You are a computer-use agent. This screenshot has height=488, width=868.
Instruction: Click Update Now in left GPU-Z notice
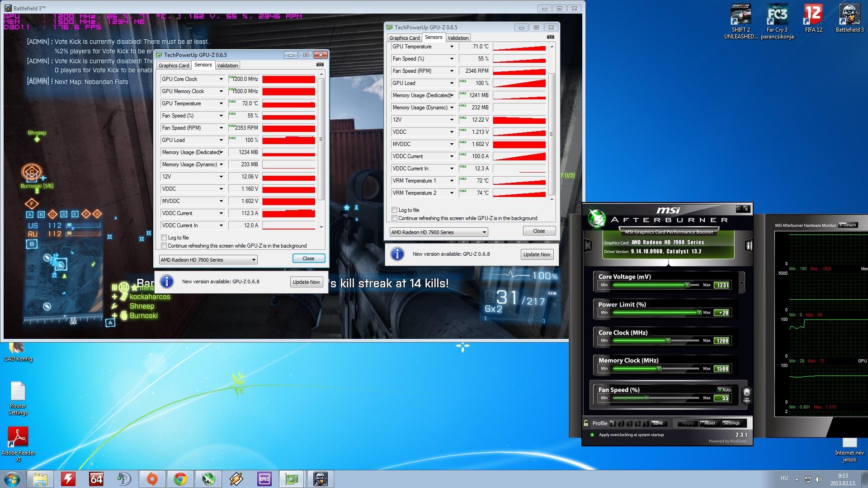306,282
